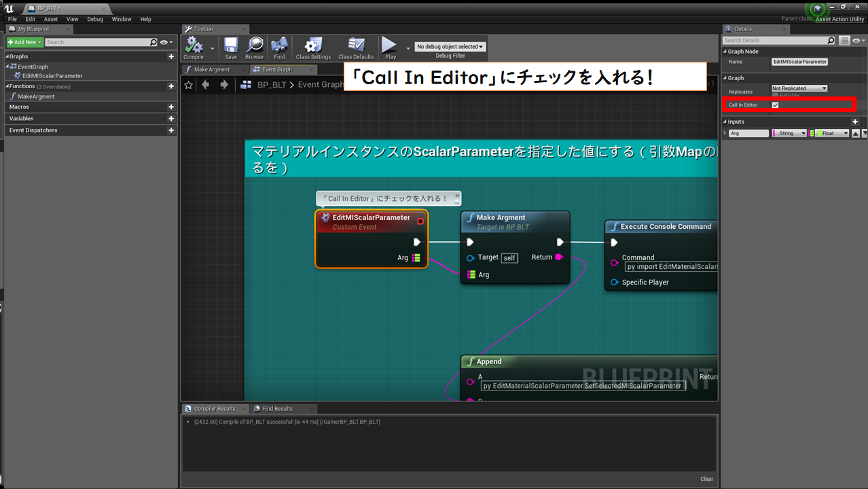Image resolution: width=868 pixels, height=489 pixels.
Task: Open the Replicates Not Replicated dropdown
Action: coord(799,88)
